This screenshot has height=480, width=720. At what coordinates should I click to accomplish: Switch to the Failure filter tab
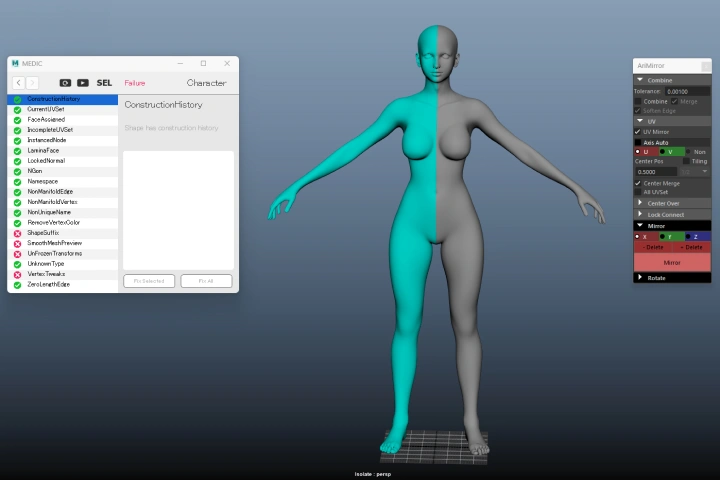coord(135,83)
